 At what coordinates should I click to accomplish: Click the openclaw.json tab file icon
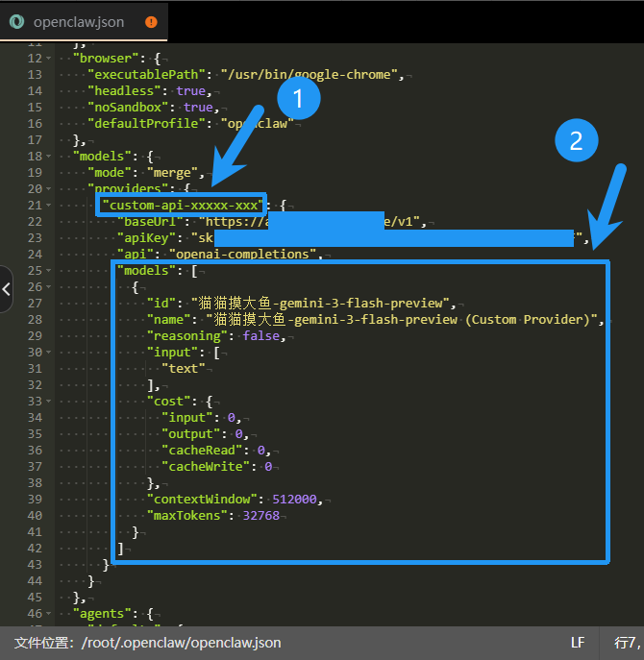(x=17, y=21)
